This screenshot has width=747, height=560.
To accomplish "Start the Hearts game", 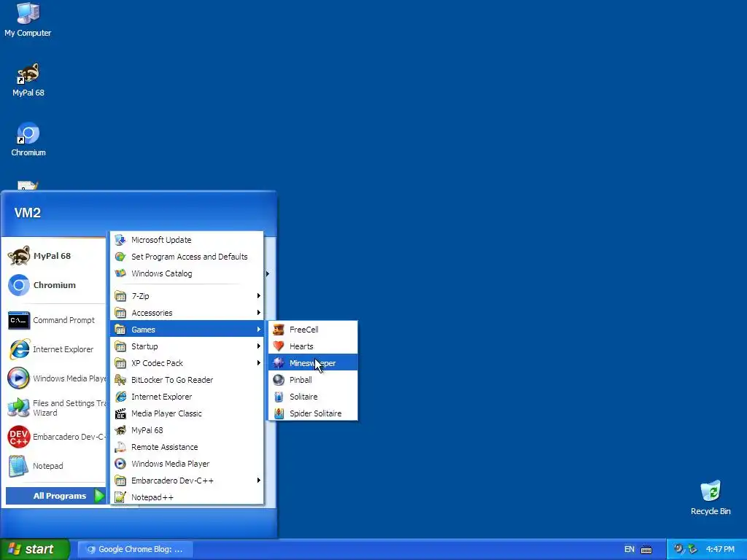I will [x=312, y=346].
